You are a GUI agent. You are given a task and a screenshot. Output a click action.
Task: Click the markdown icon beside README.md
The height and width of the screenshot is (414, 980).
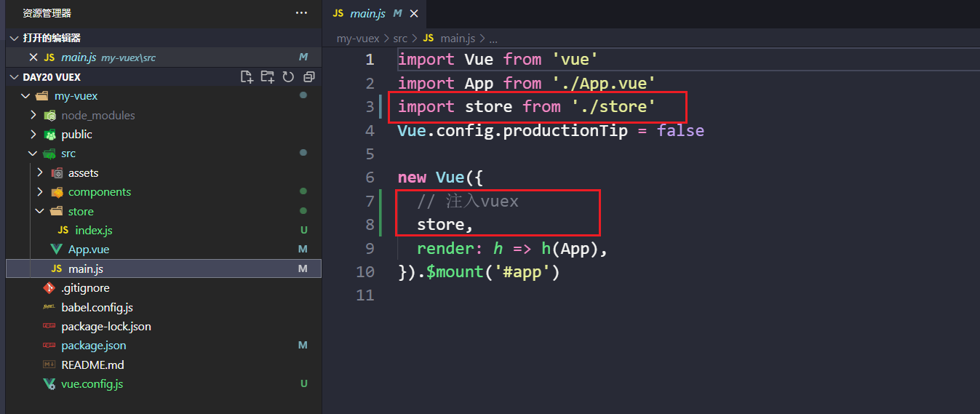[x=49, y=365]
